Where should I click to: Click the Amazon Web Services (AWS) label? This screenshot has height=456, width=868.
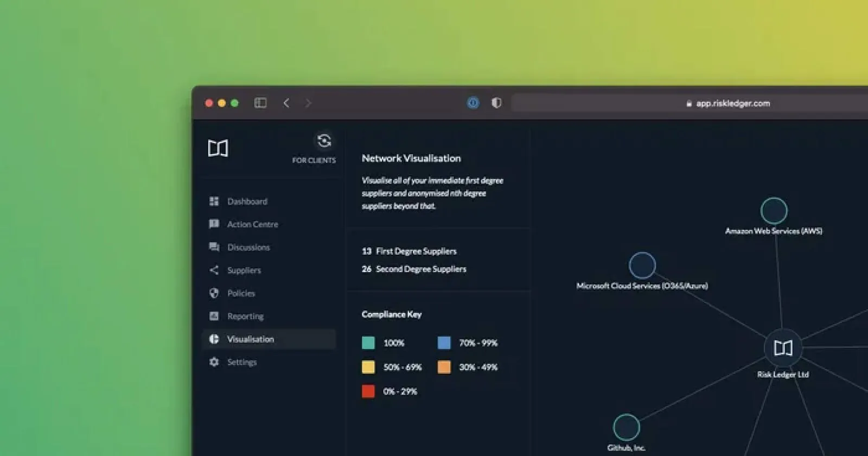[x=774, y=231]
